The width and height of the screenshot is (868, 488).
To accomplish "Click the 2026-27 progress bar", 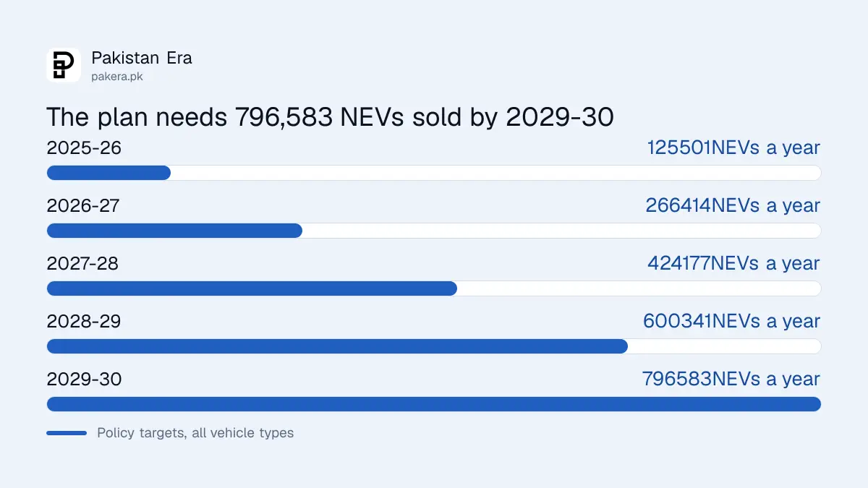I will (434, 231).
